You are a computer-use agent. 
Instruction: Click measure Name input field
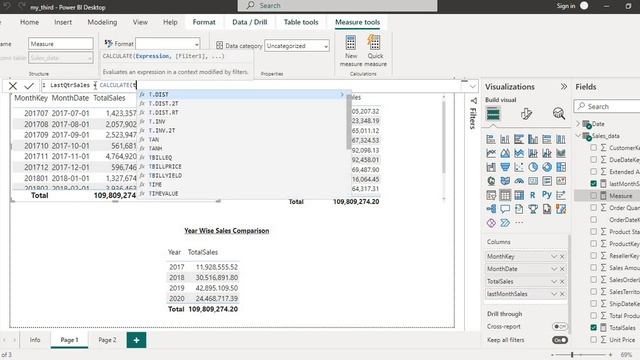tap(60, 44)
